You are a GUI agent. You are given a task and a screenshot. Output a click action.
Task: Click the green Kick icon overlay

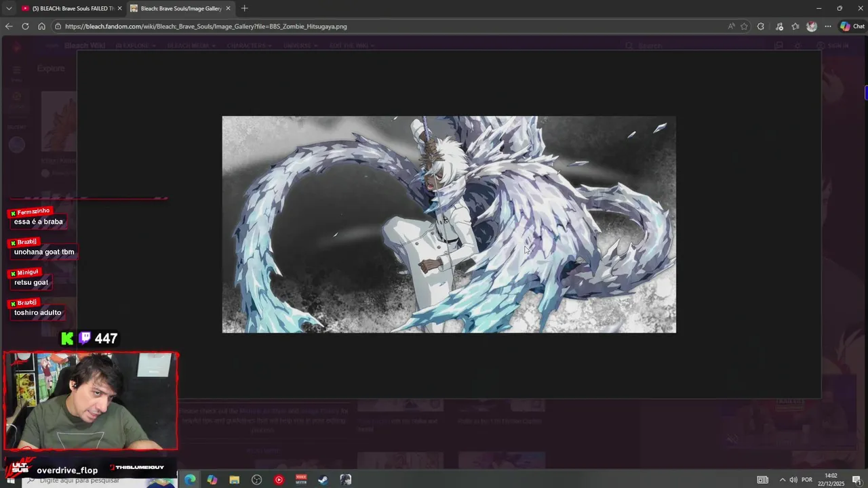[67, 338]
